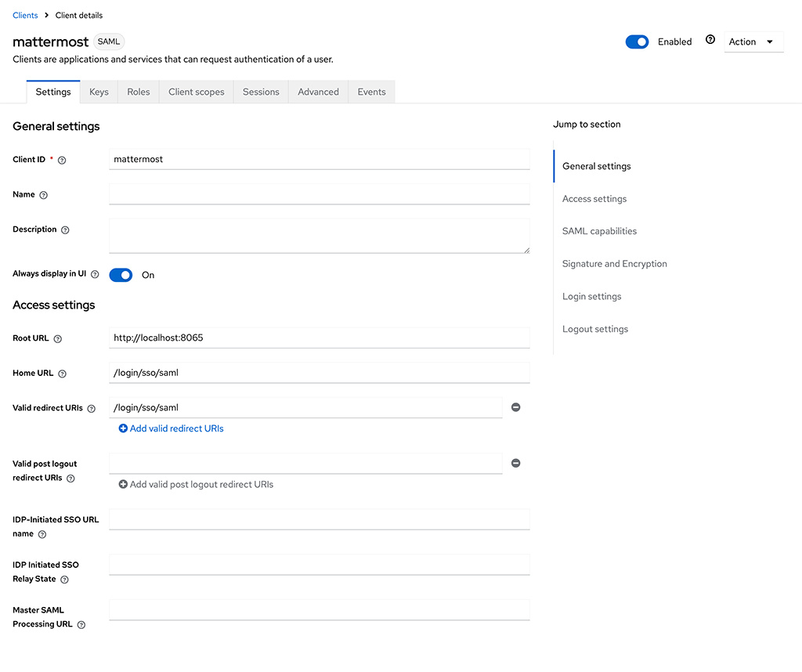Open the Client scopes tab
802x672 pixels.
(196, 92)
